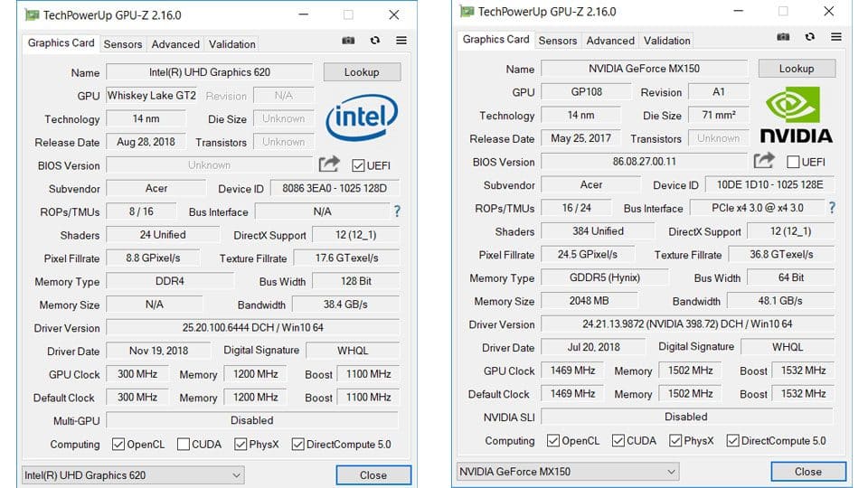Viewport: 868px width, 488px height.
Task: Toggle PhysX checkbox in NVIDIA window
Action: coord(675,441)
